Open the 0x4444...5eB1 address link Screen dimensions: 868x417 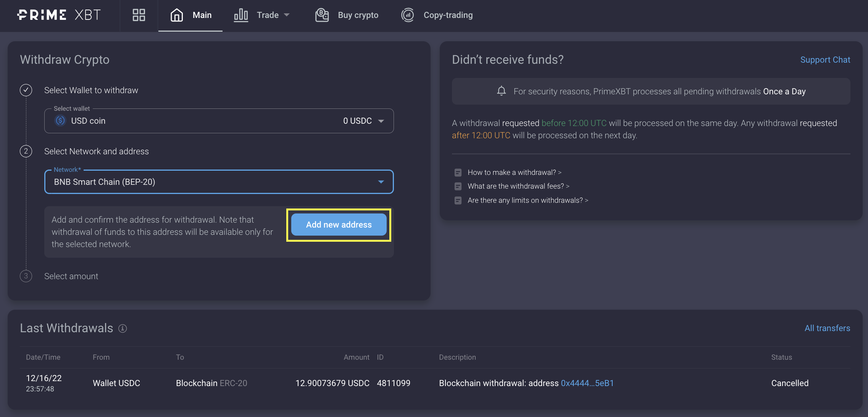click(587, 383)
